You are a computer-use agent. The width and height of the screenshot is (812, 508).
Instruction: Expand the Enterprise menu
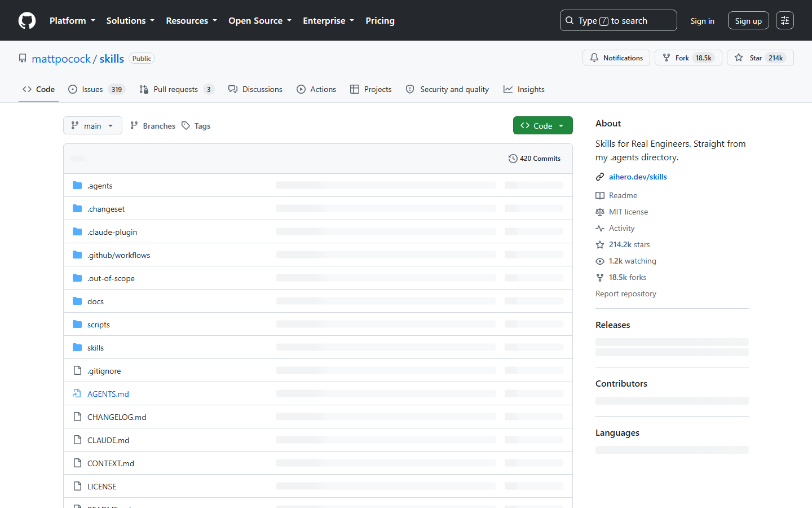(328, 20)
